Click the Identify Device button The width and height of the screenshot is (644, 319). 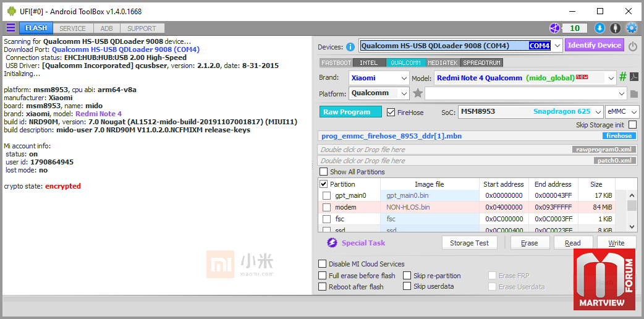click(x=595, y=45)
